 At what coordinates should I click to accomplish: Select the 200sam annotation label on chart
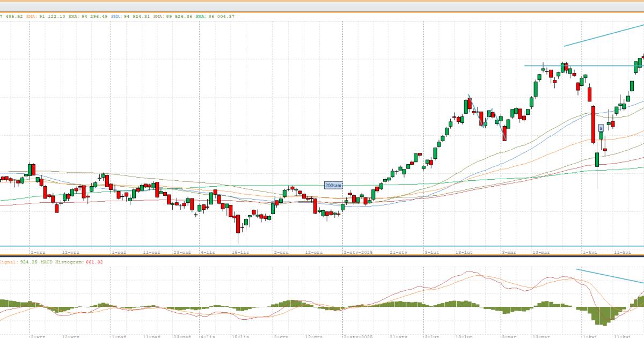(x=333, y=186)
